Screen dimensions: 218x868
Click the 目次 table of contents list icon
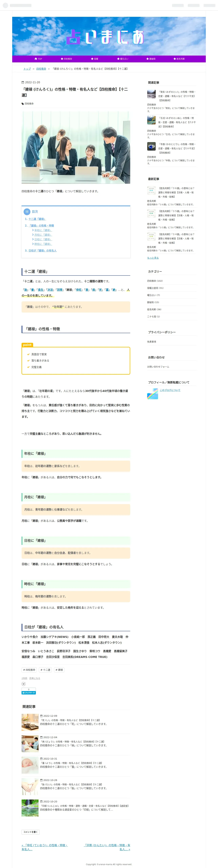(27, 212)
